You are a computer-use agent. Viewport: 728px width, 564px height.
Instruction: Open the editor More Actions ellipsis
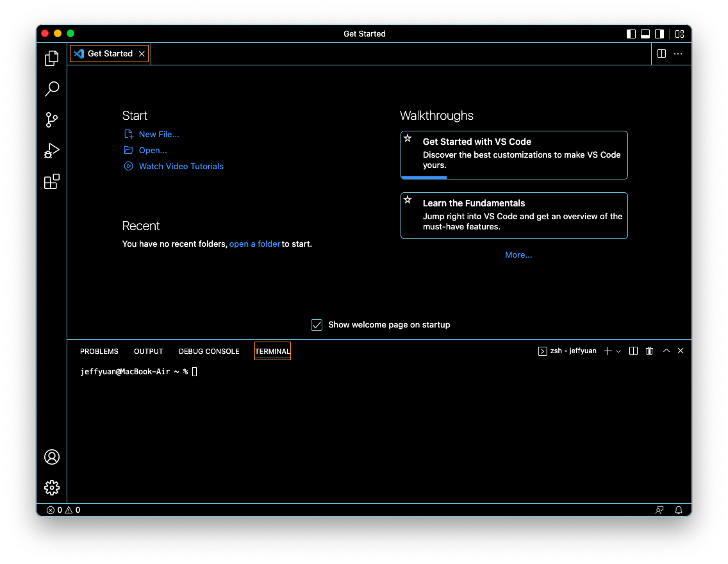678,54
